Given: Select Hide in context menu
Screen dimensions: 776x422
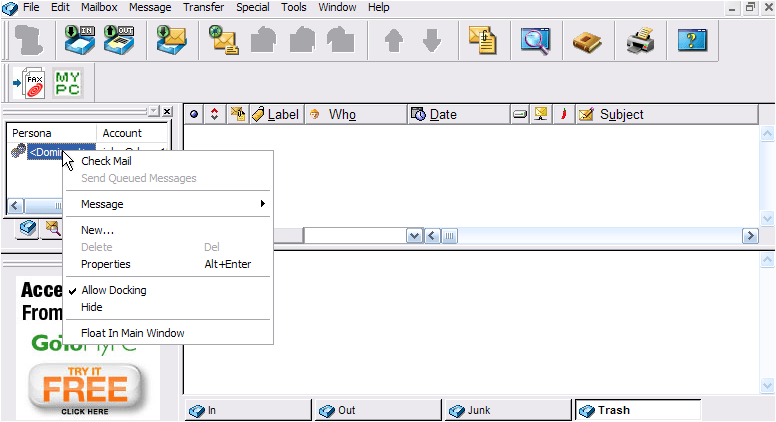Looking at the screenshot, I should 92,307.
